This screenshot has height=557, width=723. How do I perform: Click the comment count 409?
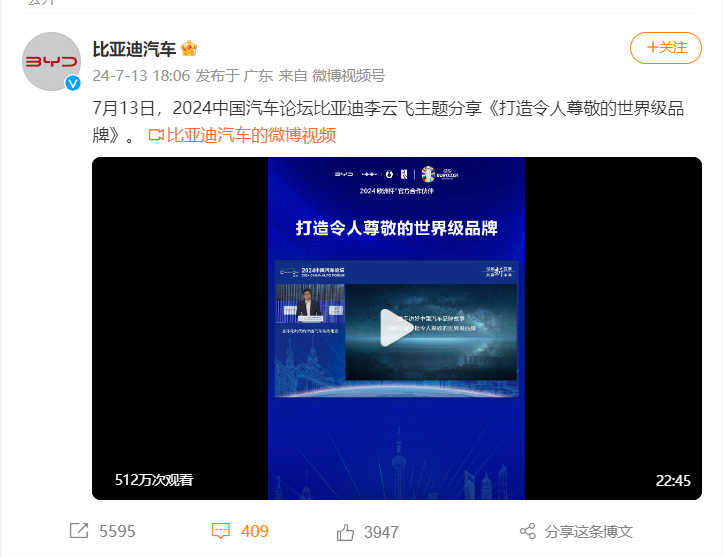coord(255,531)
